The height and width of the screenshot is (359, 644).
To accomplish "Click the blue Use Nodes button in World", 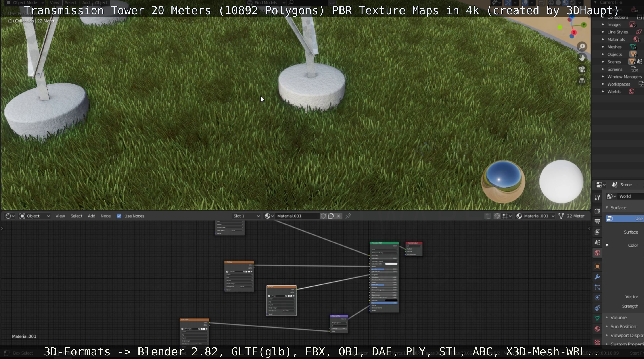I will (625, 219).
